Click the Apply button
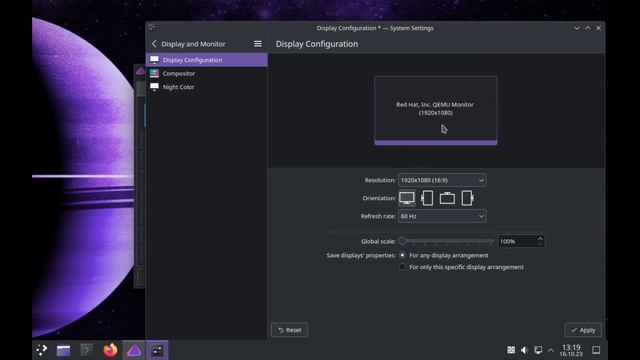Image resolution: width=640 pixels, height=360 pixels. coord(583,330)
